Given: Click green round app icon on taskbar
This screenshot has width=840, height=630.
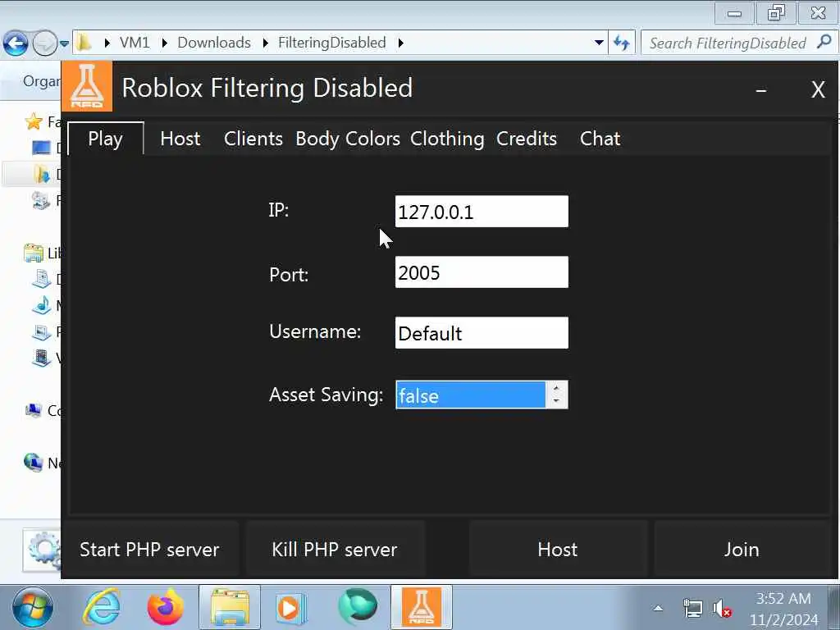Looking at the screenshot, I should click(358, 606).
